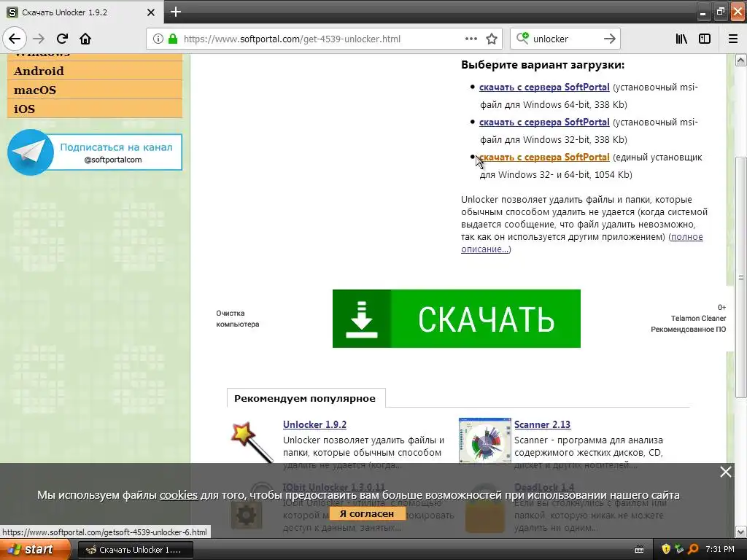The width and height of the screenshot is (747, 560).
Task: Open the Android category in sidebar
Action: coord(95,71)
